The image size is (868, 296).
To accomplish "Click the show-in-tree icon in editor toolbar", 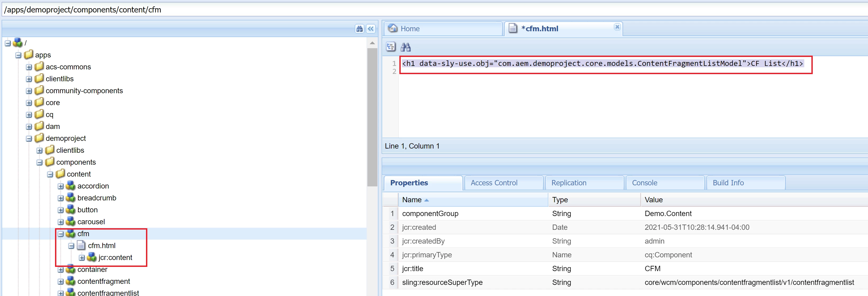I will click(391, 47).
